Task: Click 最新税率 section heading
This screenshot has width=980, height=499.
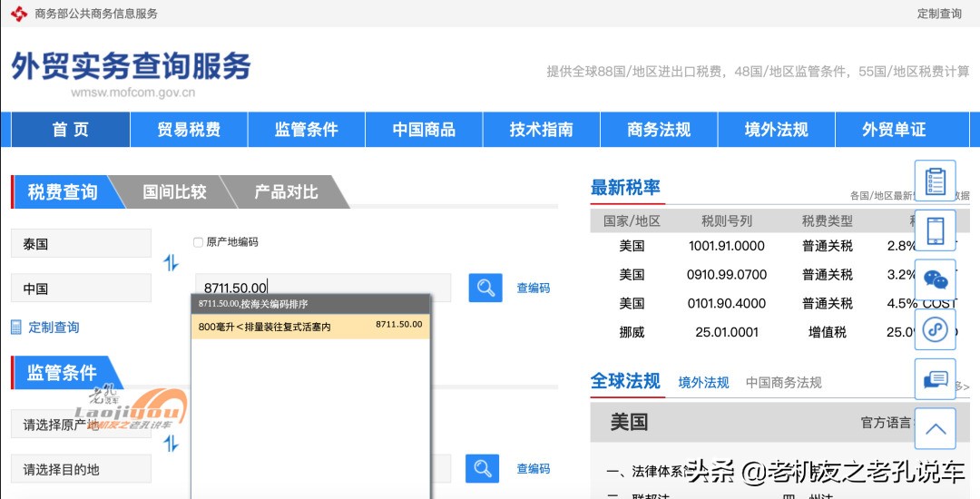Action: (625, 187)
